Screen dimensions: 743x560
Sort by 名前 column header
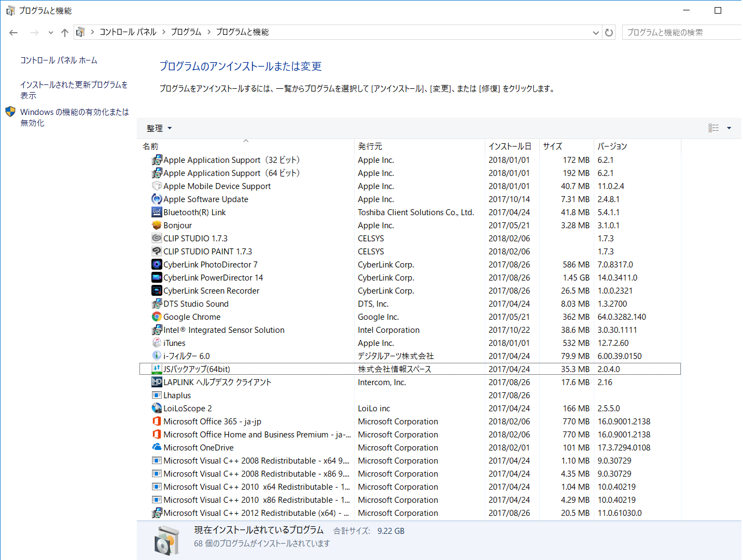246,147
